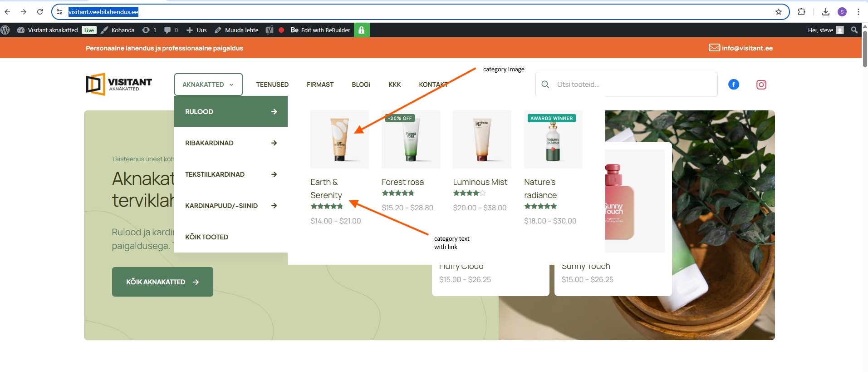Open the KARDINAPUUD/-SIINID category
This screenshot has height=372, width=868.
[221, 206]
